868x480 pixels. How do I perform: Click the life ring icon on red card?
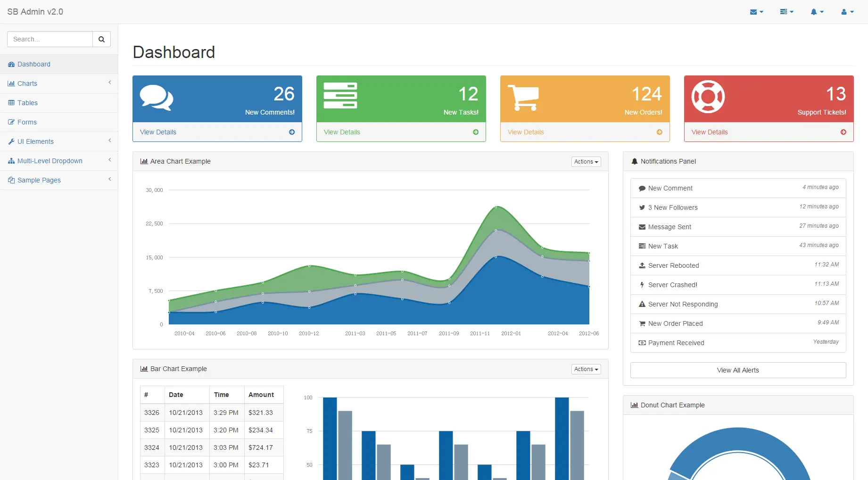pos(708,97)
